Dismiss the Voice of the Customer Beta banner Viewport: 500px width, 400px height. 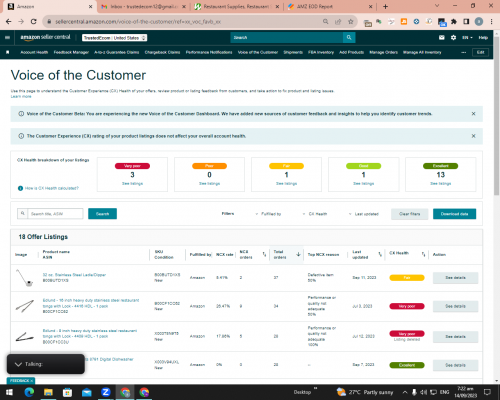[x=473, y=114]
